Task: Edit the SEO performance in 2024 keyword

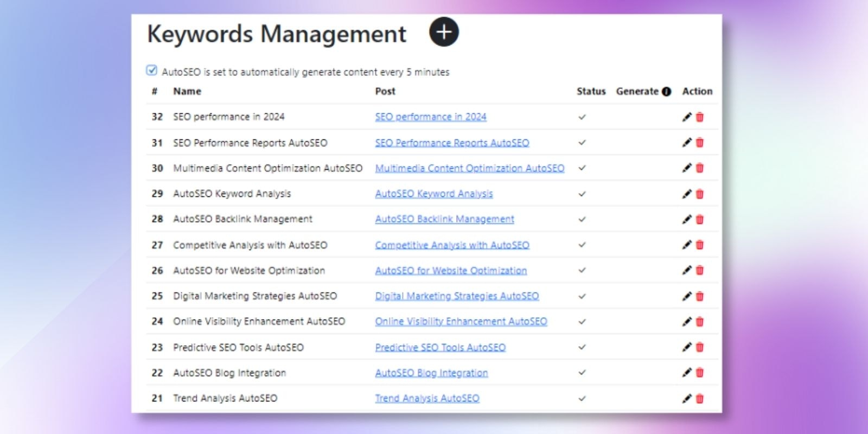Action: 687,117
